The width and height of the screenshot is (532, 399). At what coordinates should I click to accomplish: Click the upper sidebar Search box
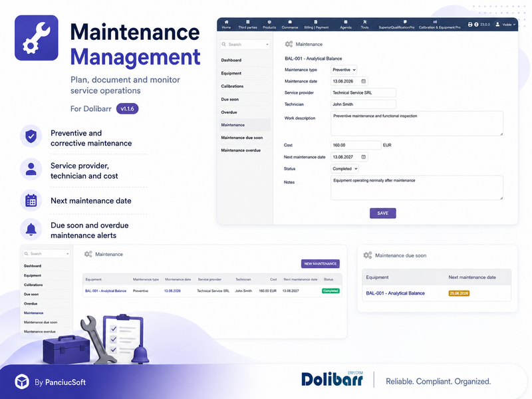click(x=245, y=45)
